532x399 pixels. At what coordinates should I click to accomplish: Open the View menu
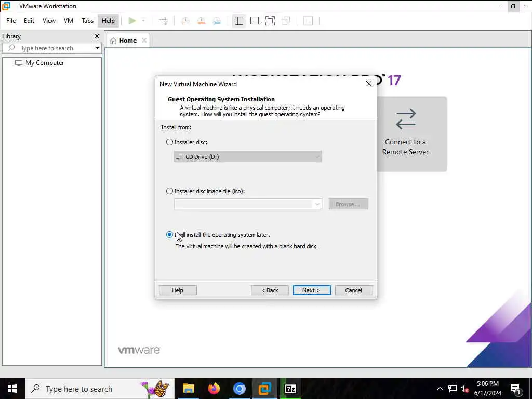(x=49, y=21)
